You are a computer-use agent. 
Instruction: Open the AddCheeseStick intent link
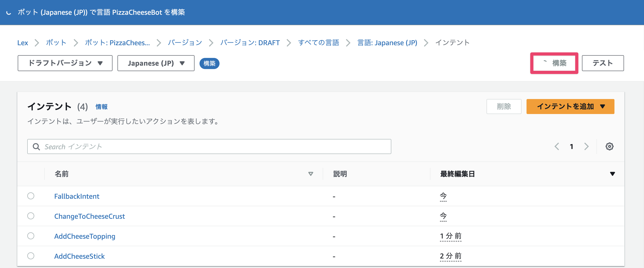point(80,256)
